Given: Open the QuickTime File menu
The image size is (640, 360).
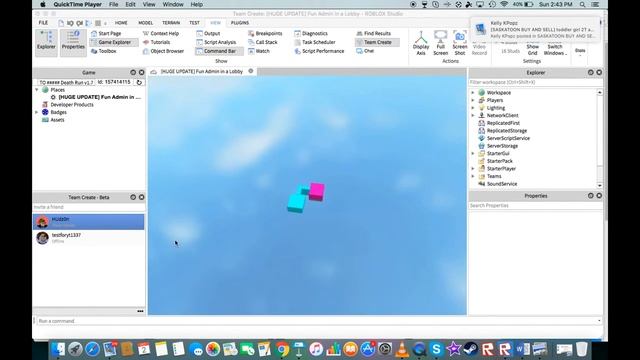Looking at the screenshot, I should (x=113, y=4).
